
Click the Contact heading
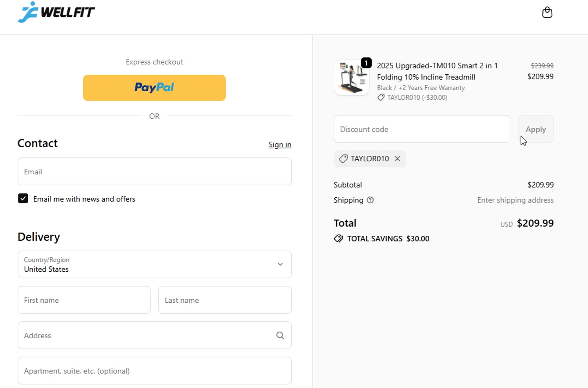coord(38,143)
